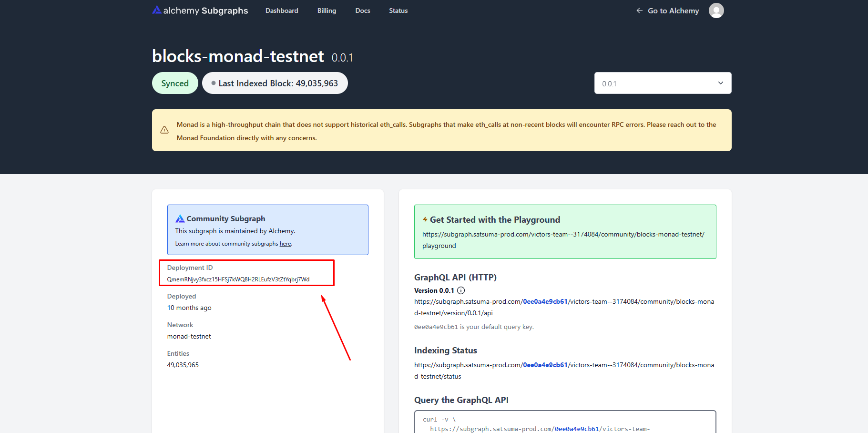The width and height of the screenshot is (868, 433).
Task: Click the Deployment ID label
Action: 190,268
